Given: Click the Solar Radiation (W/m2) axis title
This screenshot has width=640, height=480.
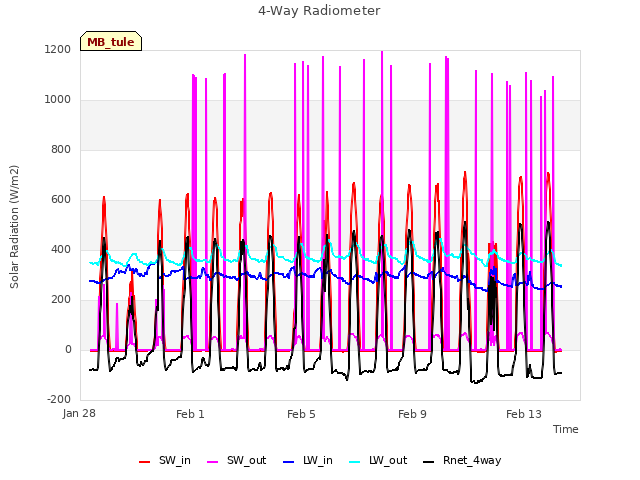Looking at the screenshot, I should (x=14, y=227).
